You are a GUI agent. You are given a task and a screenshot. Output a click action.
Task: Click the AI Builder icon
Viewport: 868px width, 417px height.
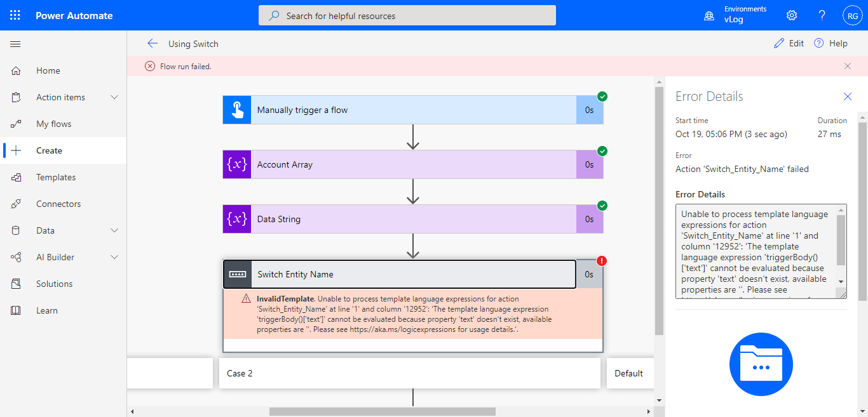click(17, 257)
